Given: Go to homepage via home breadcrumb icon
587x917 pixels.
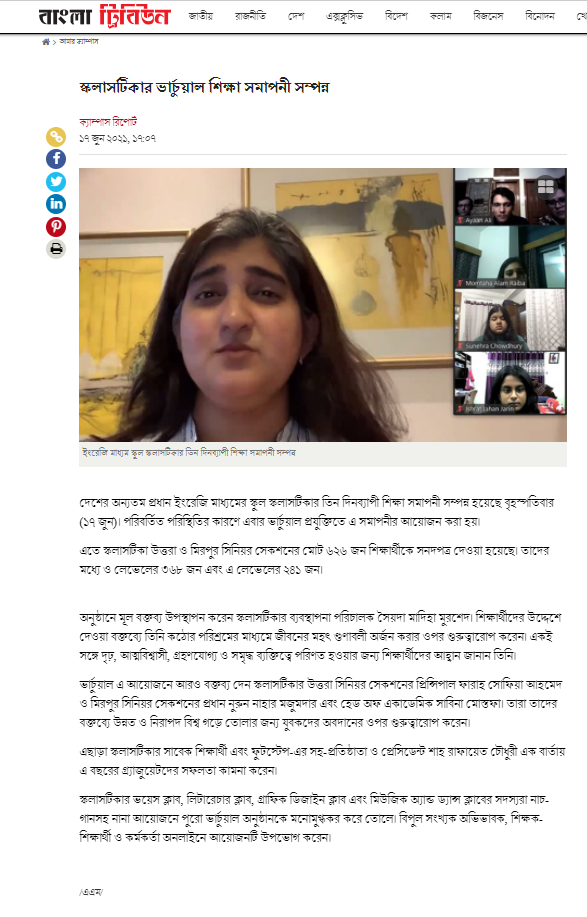Looking at the screenshot, I should (46, 42).
